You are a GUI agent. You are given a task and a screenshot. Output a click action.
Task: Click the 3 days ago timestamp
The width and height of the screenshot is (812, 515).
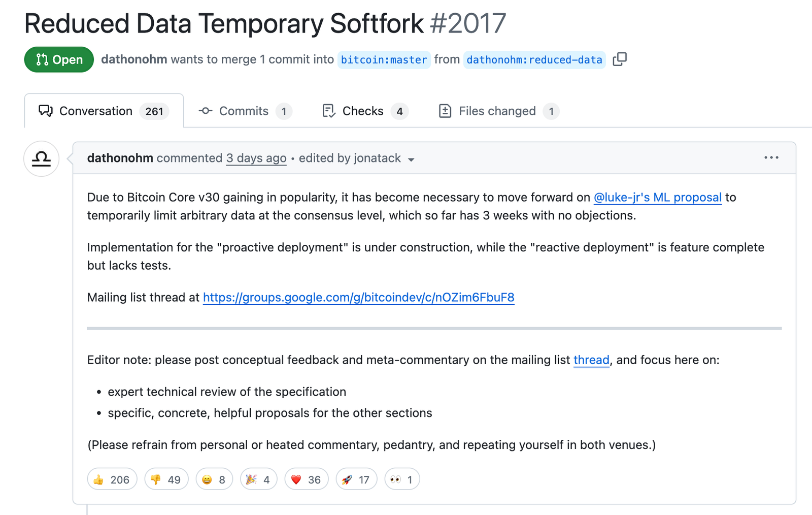tap(256, 158)
